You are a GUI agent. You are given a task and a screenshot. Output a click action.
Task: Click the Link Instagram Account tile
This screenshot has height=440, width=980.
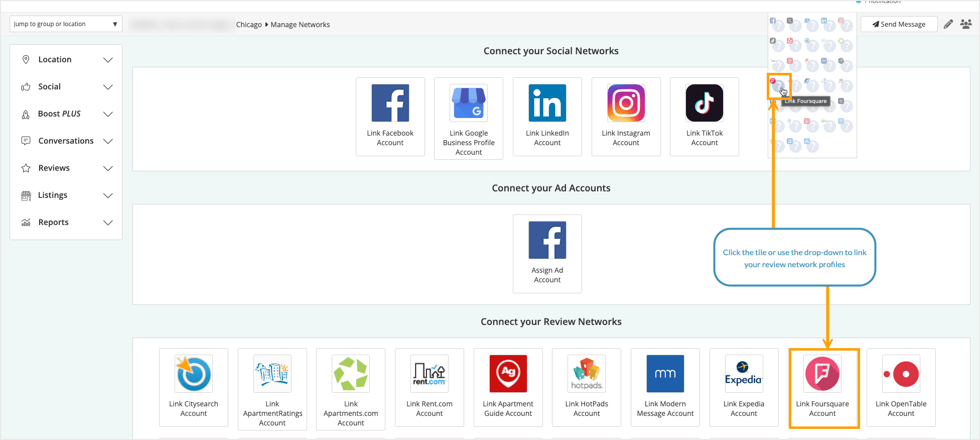[x=626, y=117]
